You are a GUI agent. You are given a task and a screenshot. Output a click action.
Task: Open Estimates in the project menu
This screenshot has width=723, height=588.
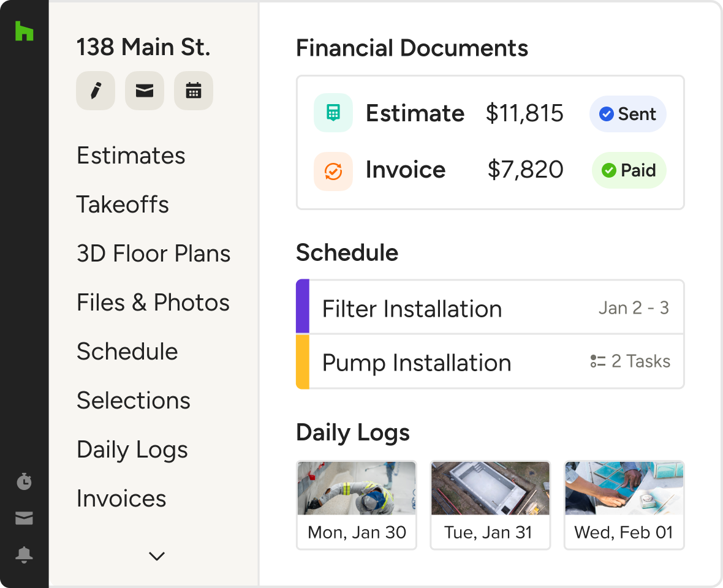point(131,156)
